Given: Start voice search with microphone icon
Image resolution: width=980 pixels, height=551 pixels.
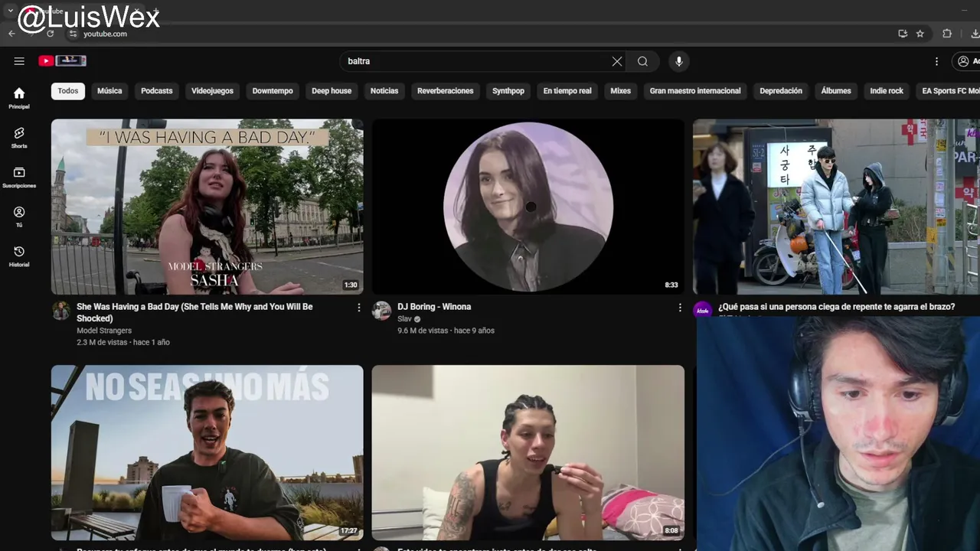Looking at the screenshot, I should coord(678,61).
